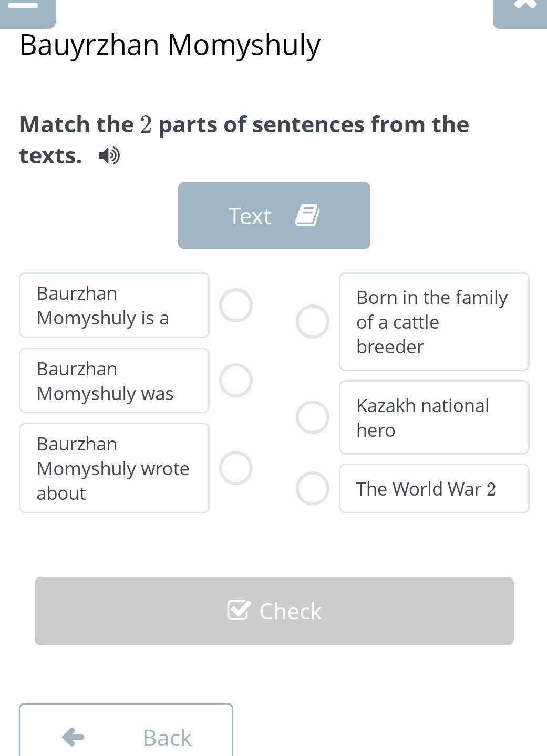Select radio next to 'Baurzhan Momyshuly was'

point(236,380)
